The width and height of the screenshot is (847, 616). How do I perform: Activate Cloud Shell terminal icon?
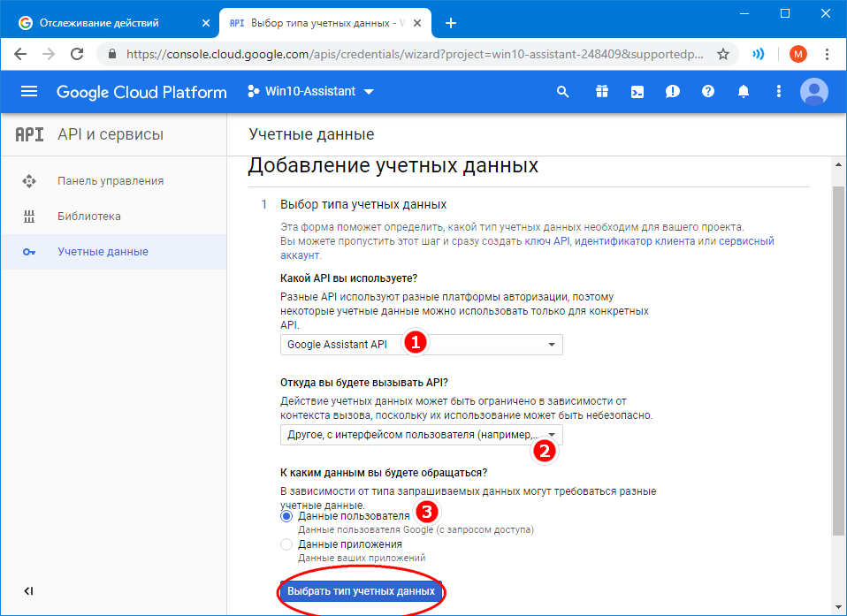click(x=637, y=92)
